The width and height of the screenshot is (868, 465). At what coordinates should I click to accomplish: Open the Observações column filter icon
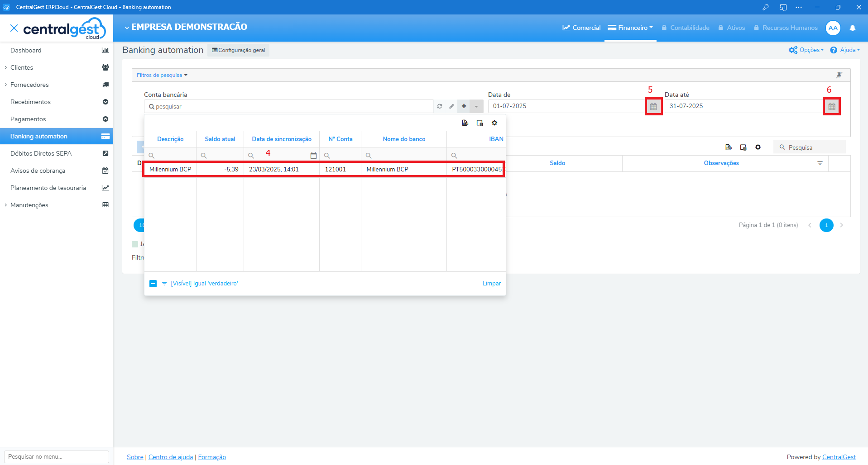click(x=820, y=163)
